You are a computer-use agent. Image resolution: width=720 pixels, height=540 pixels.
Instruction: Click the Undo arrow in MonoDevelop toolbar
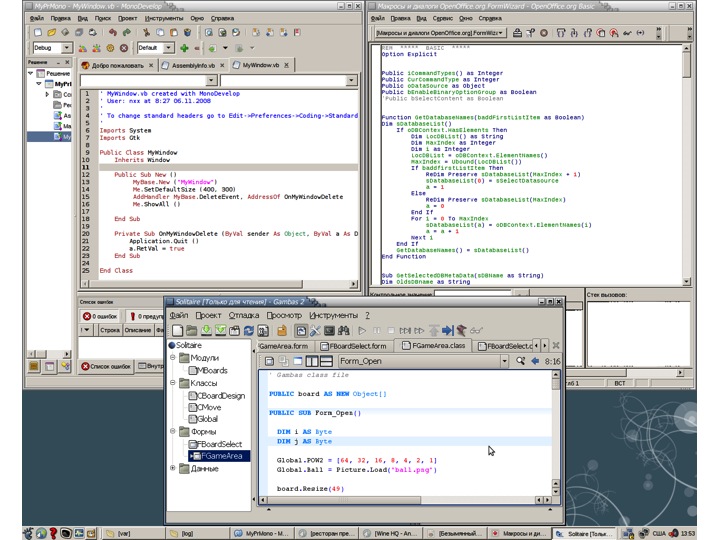pyautogui.click(x=112, y=32)
